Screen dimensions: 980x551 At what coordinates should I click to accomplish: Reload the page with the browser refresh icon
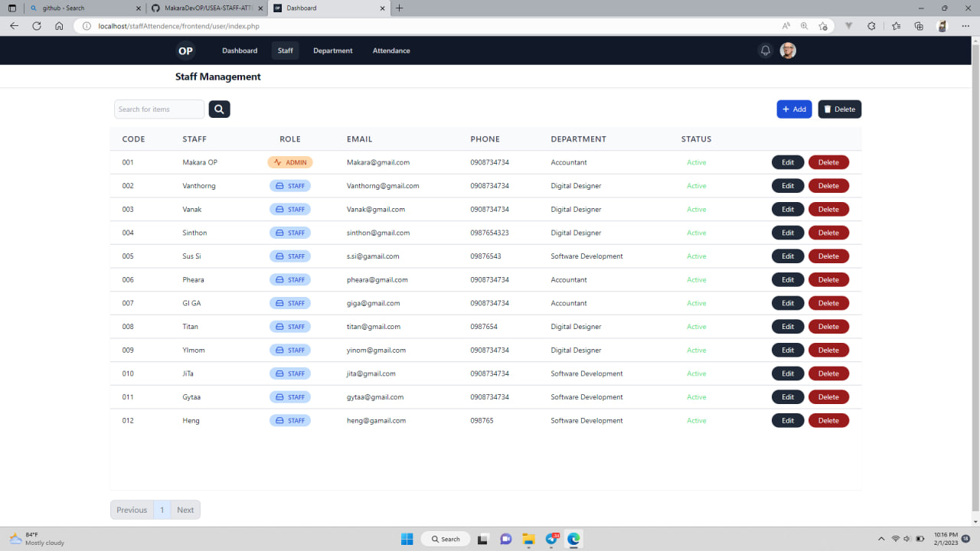[36, 25]
